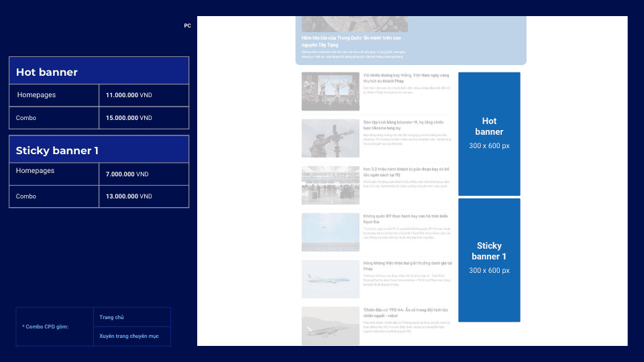Click the 13.000.000 VND Combo price
644x362 pixels.
click(129, 196)
